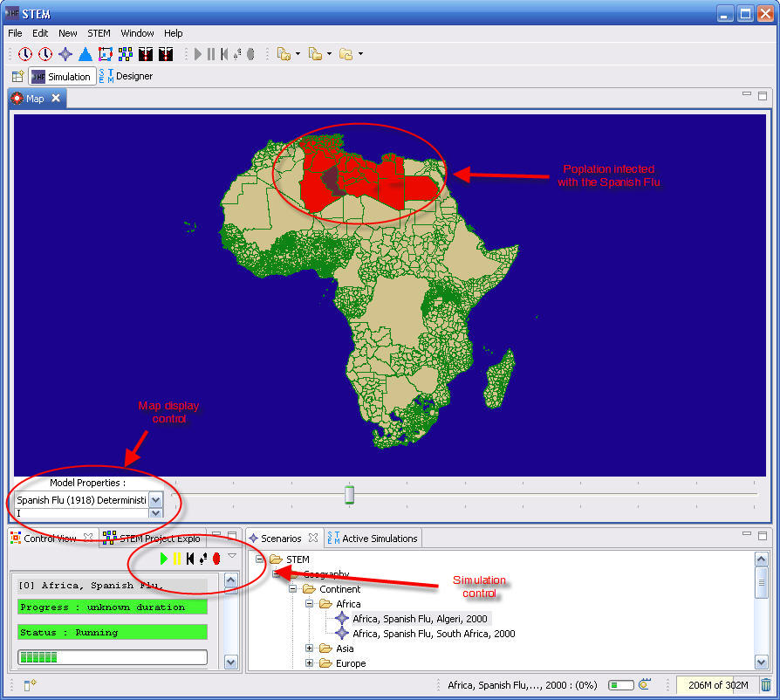Click the Open Perspective icon
The width and height of the screenshot is (780, 700).
coord(17,77)
